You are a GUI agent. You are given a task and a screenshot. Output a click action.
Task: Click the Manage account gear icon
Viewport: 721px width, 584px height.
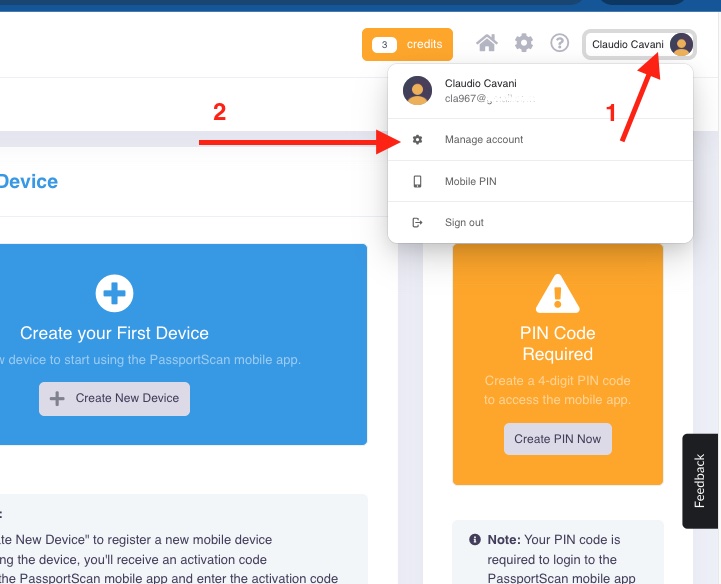418,140
